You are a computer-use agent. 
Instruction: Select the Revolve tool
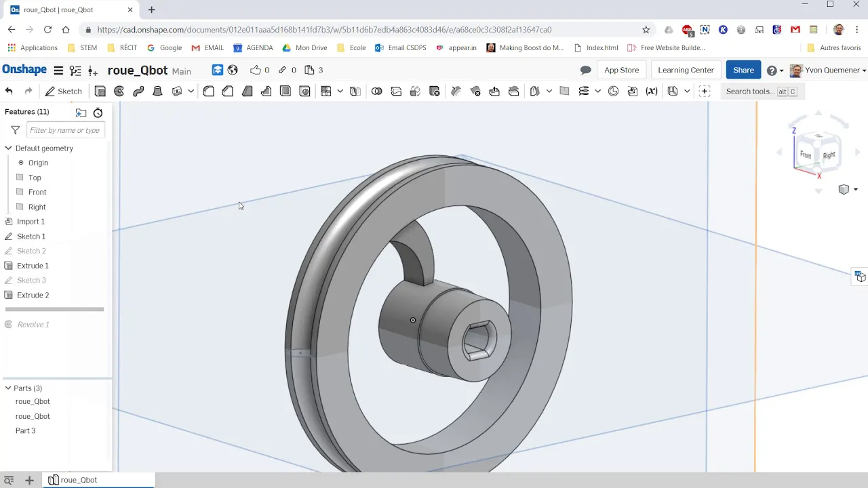pos(119,91)
